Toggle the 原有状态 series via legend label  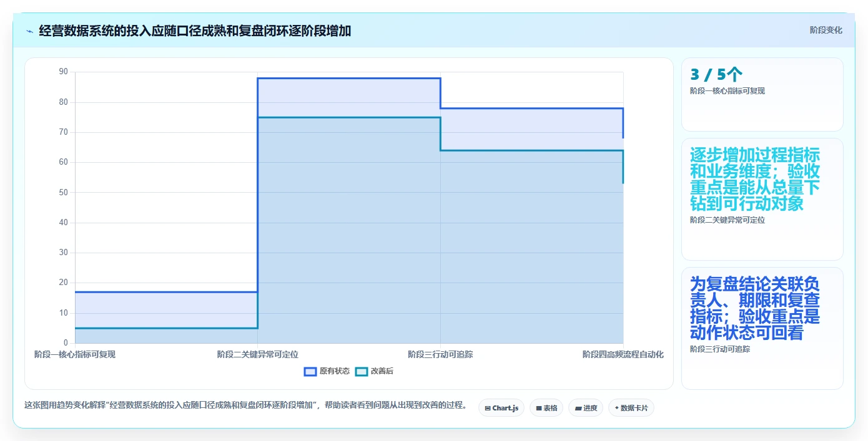click(335, 371)
